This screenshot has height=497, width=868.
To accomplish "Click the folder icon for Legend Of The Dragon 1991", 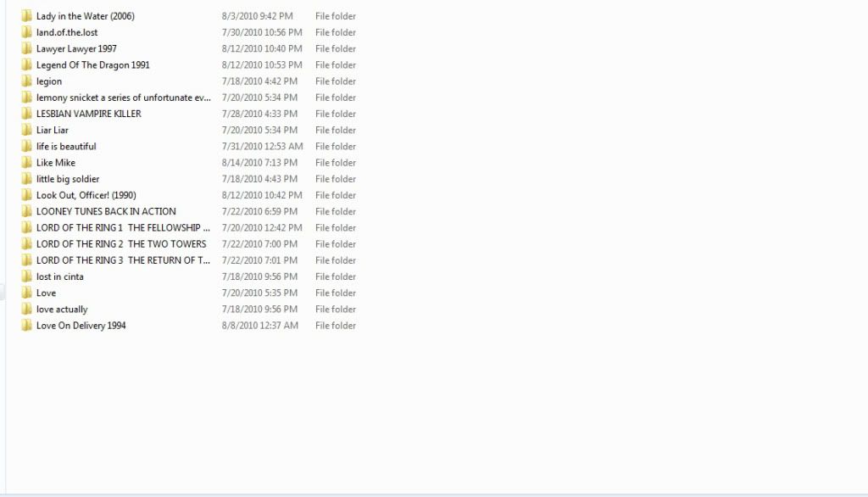I will click(x=26, y=64).
